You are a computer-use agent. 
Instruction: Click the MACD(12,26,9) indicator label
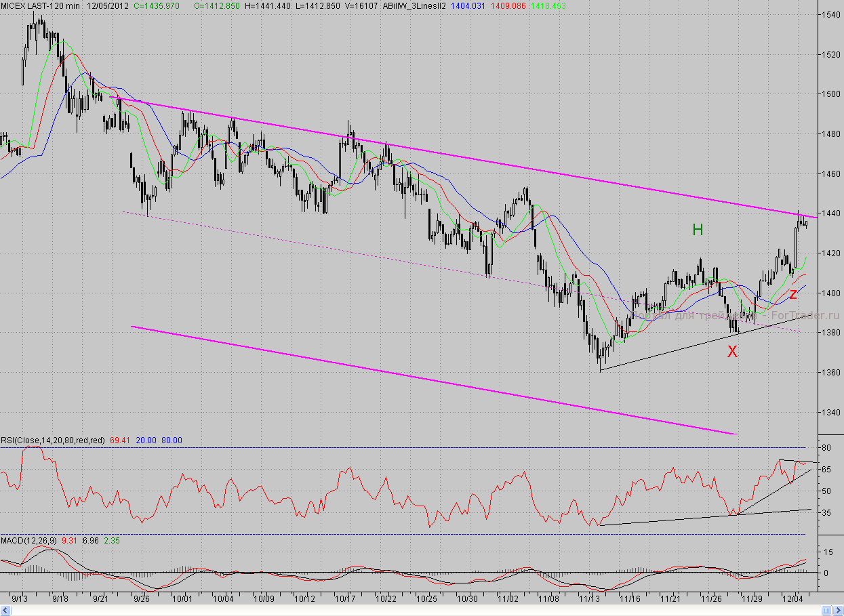coord(28,540)
